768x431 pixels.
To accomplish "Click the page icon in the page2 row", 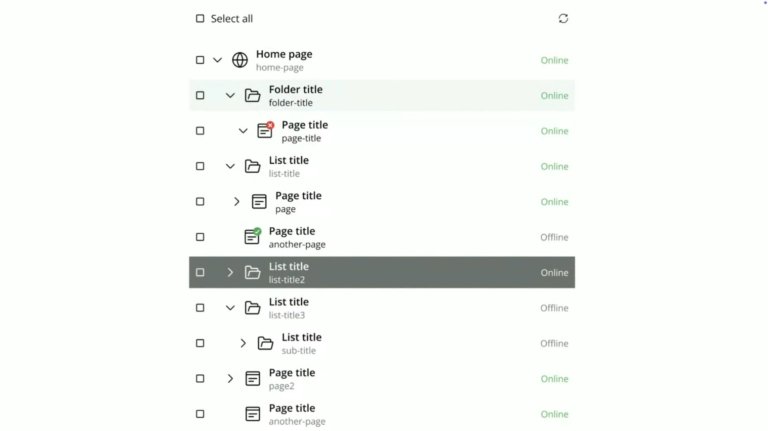I will [x=253, y=379].
